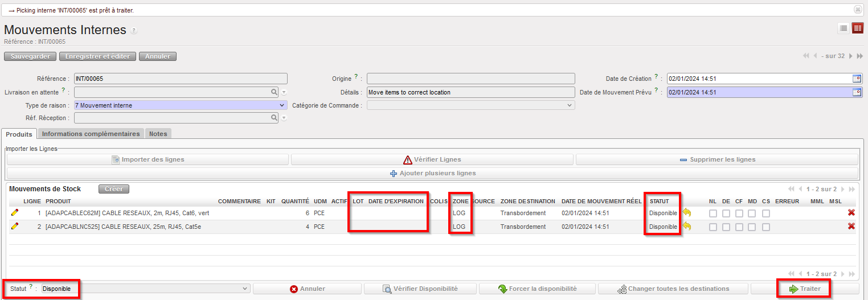This screenshot has width=868, height=300.
Task: Open calendar picker for Date de Création
Action: (857, 79)
